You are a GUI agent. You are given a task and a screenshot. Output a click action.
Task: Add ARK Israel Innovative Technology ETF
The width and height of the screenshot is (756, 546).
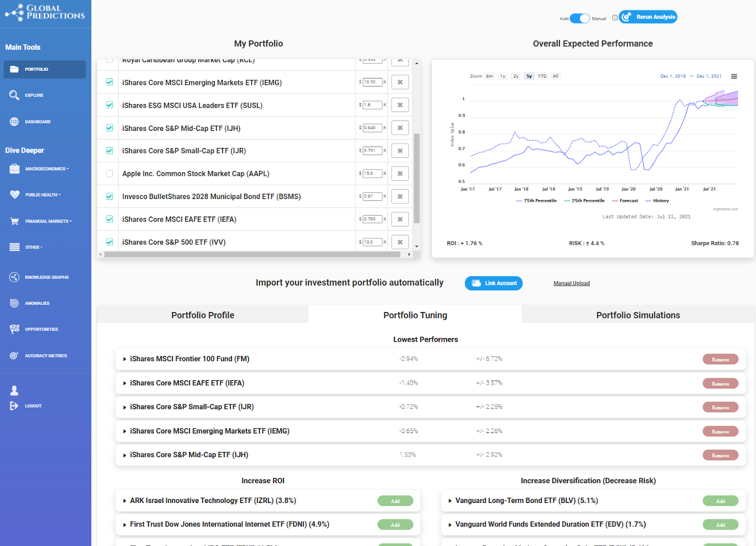point(395,501)
